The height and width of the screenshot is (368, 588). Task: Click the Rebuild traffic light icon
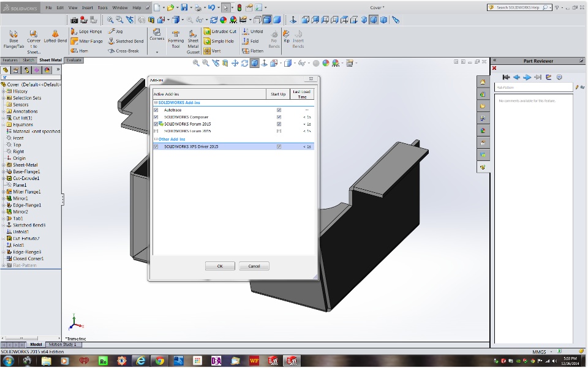(239, 7)
